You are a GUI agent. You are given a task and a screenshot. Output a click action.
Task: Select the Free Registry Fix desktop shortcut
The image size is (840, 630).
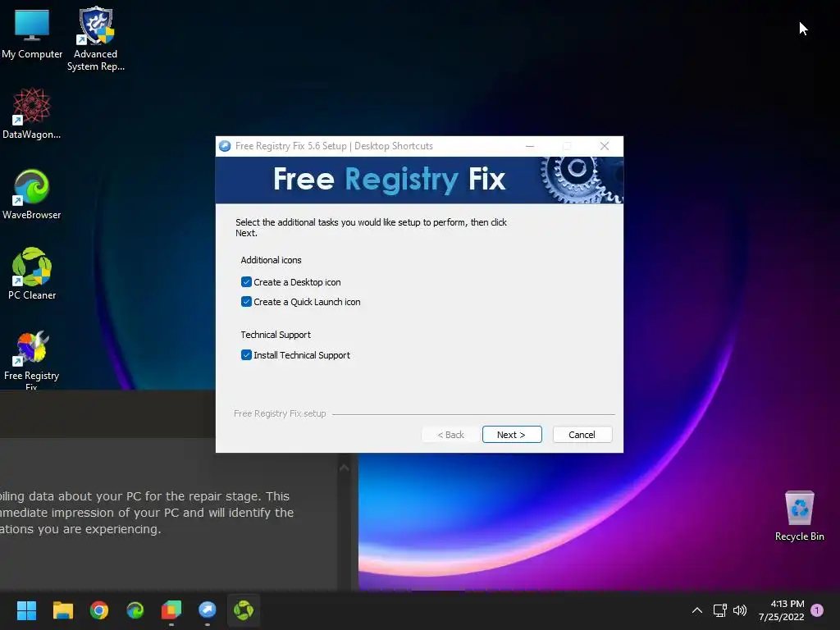tap(32, 359)
